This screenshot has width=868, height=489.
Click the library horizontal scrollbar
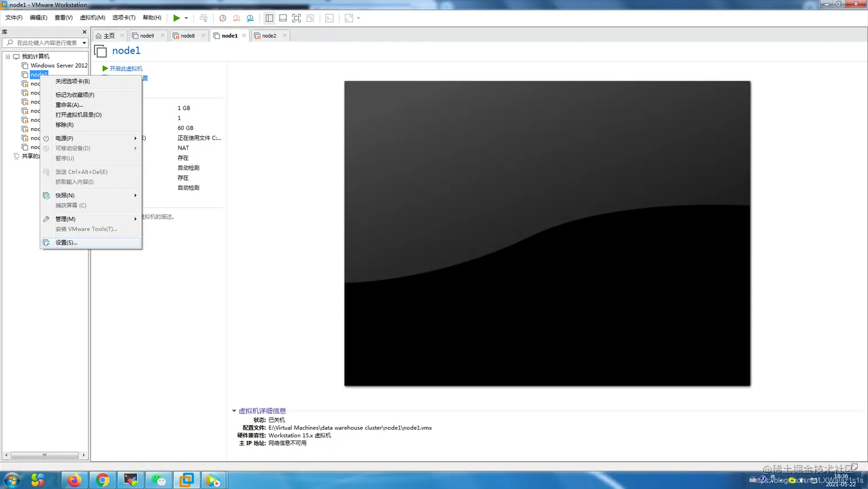45,455
